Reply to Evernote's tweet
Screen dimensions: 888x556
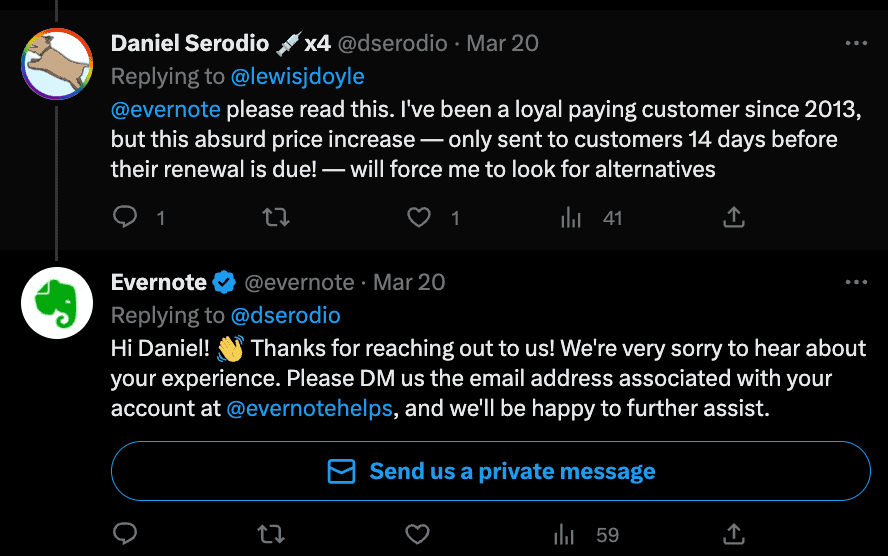click(x=125, y=533)
